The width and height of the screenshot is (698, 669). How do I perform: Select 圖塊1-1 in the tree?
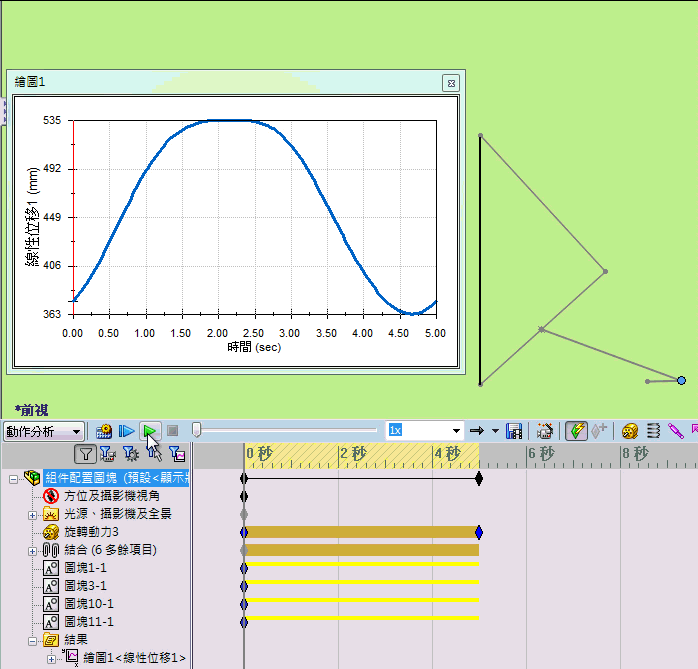pos(85,568)
